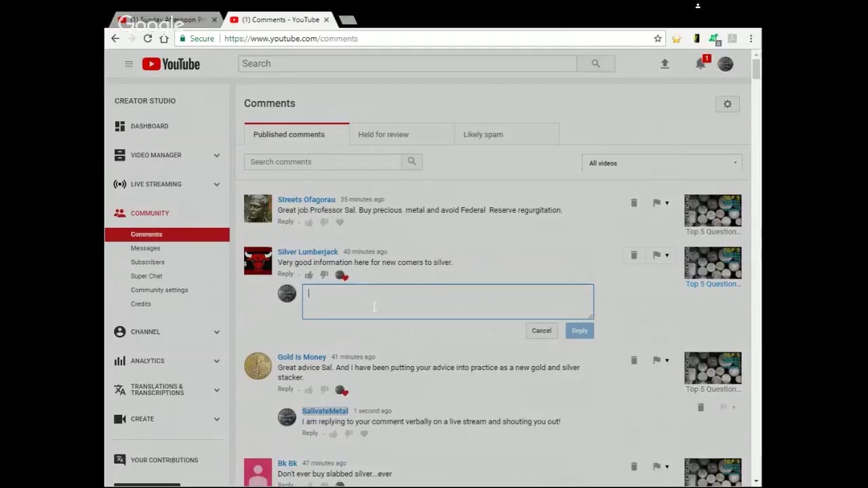
Task: Open Chrome home button
Action: click(163, 39)
